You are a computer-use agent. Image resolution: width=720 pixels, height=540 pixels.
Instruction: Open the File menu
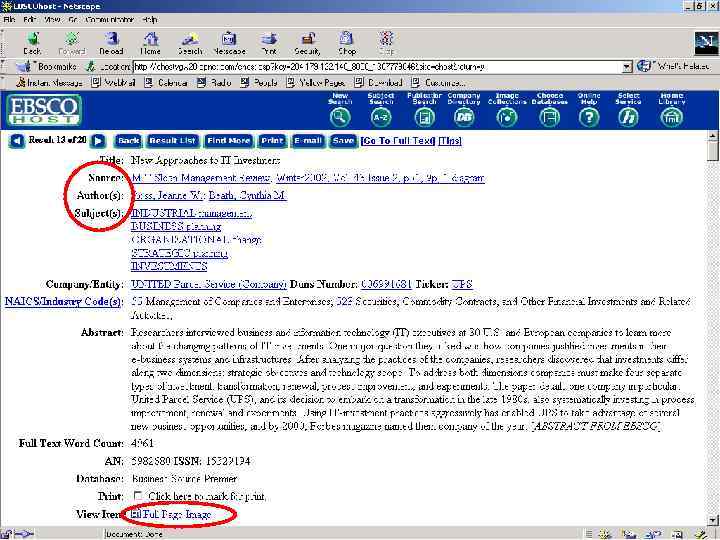pos(9,20)
